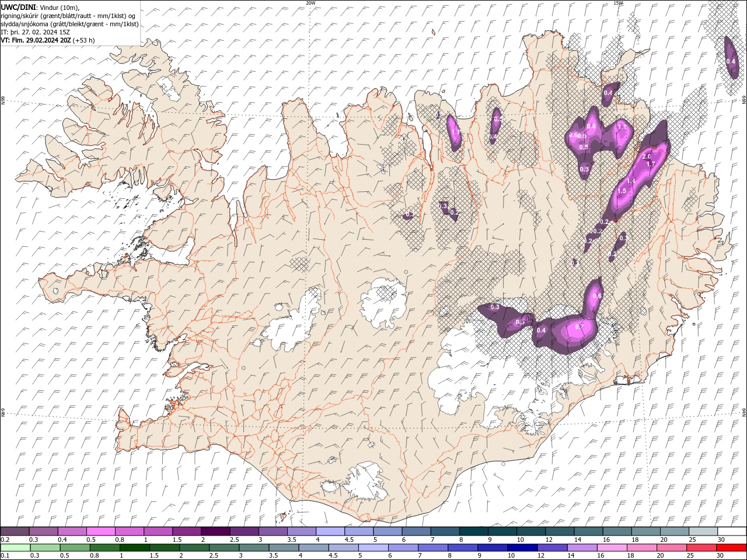
Task: Click the '15W' longitude label
Action: point(617,3)
